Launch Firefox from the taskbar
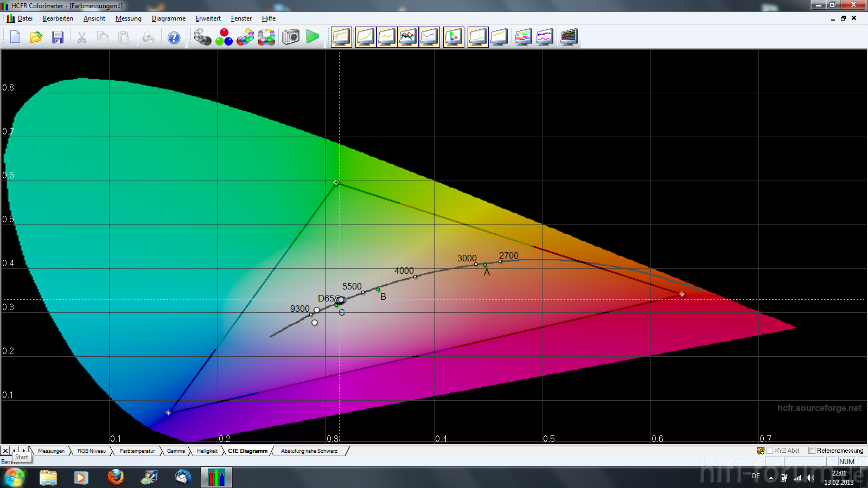The height and width of the screenshot is (488, 868). tap(115, 477)
